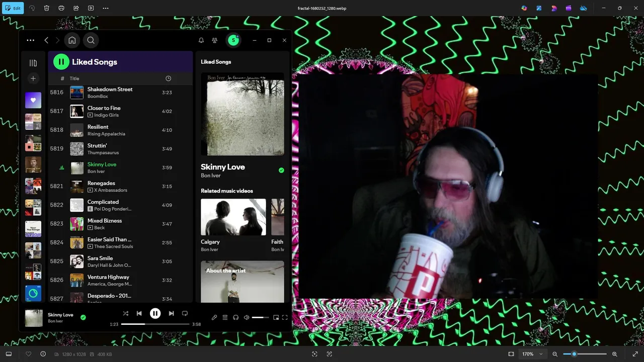Click Spotify's Home icon
Image resolution: width=644 pixels, height=362 pixels.
(72, 40)
